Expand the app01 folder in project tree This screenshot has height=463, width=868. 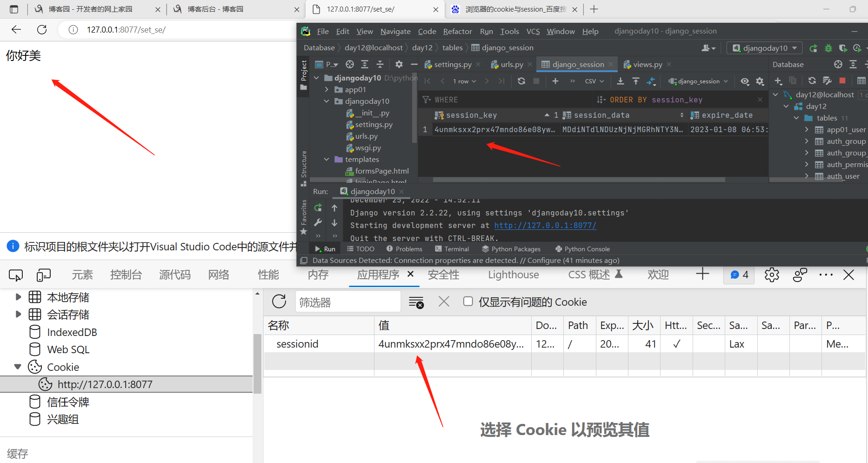327,89
